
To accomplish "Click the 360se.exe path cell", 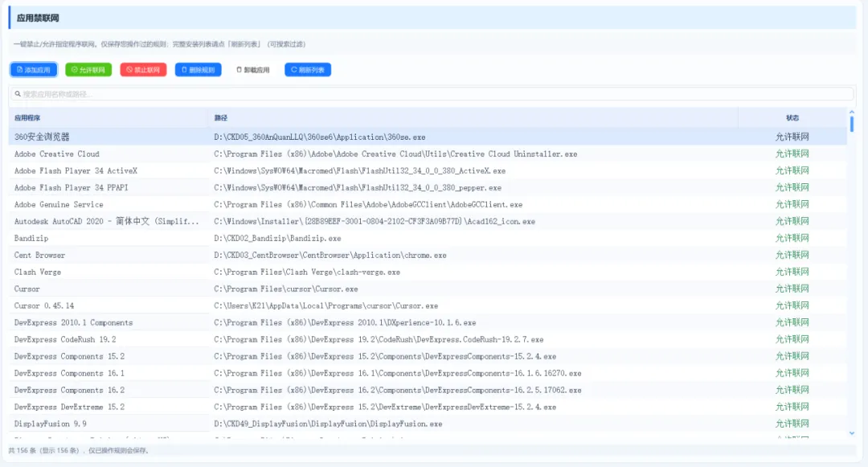I will (x=320, y=137).
